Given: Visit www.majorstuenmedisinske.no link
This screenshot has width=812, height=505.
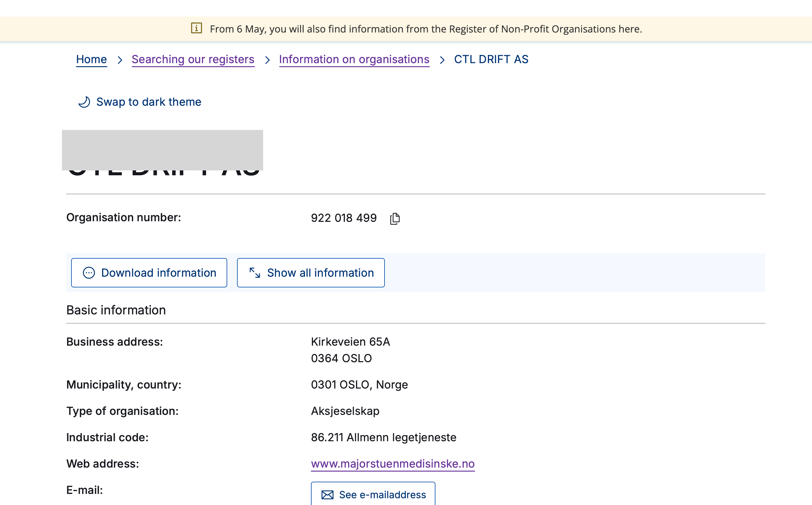Looking at the screenshot, I should pos(393,464).
